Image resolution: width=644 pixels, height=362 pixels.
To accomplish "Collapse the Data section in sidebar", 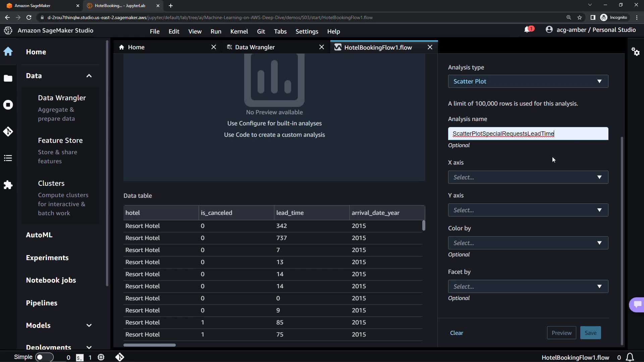I will 89,76.
